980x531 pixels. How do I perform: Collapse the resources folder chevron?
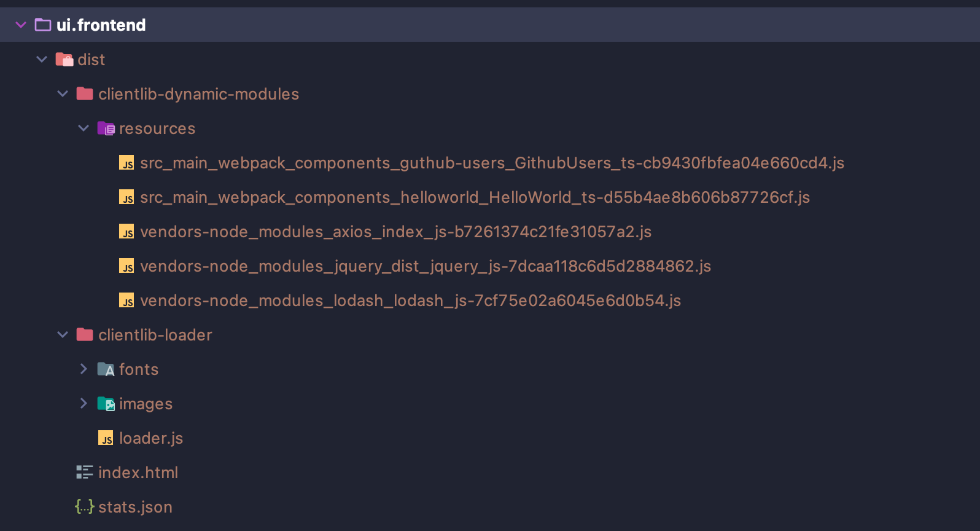pos(84,128)
